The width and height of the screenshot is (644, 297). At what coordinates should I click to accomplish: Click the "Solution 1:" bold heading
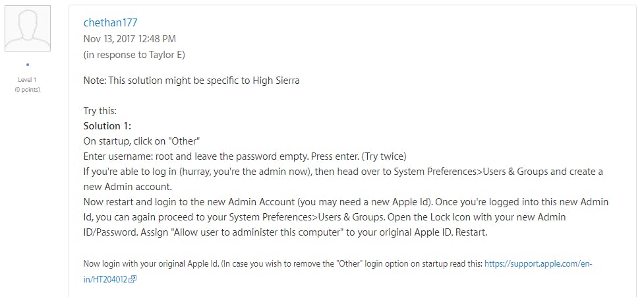[108, 125]
